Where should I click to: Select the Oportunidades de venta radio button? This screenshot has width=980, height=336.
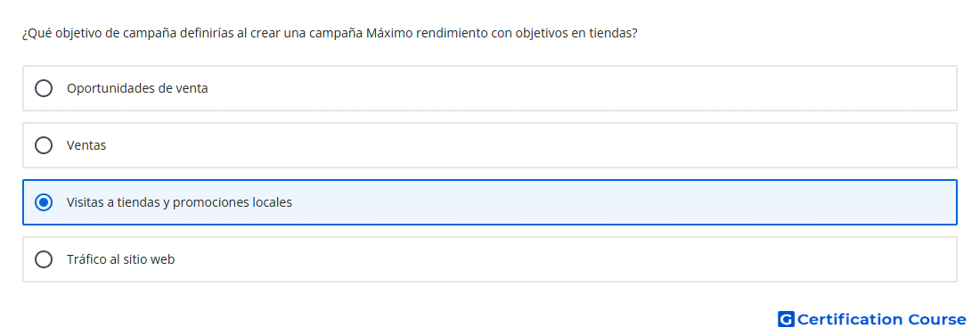pos(44,88)
